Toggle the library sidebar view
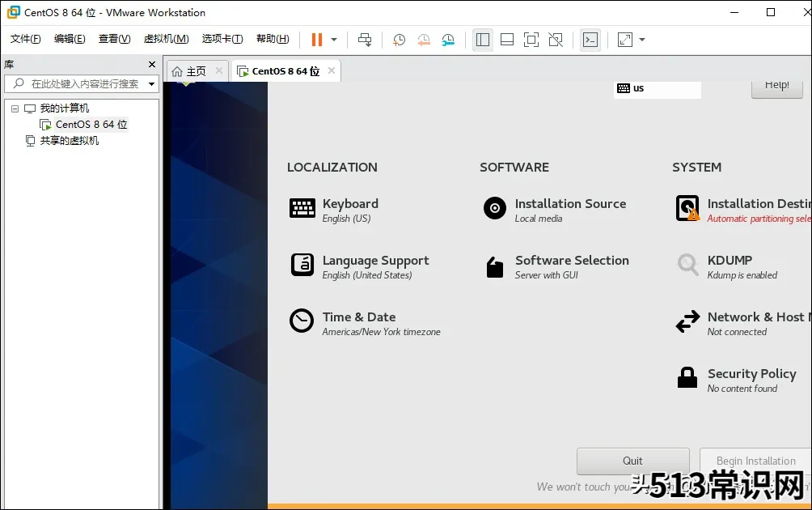812x510 pixels. [483, 40]
